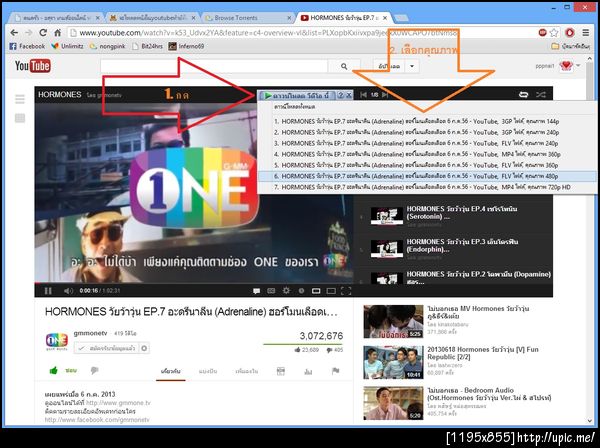Switch the player to large size

[x=331, y=291]
